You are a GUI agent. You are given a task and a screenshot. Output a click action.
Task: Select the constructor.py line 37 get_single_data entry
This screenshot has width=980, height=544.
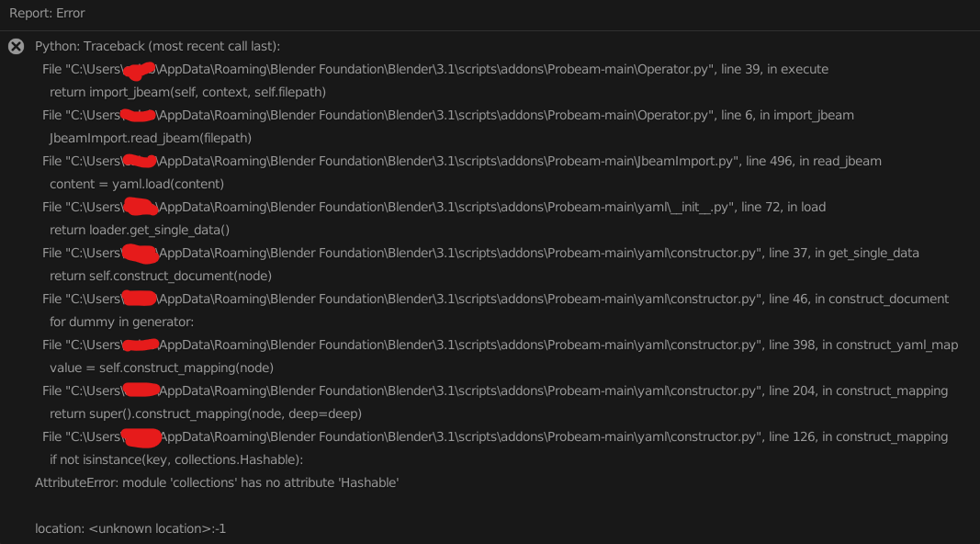point(480,253)
